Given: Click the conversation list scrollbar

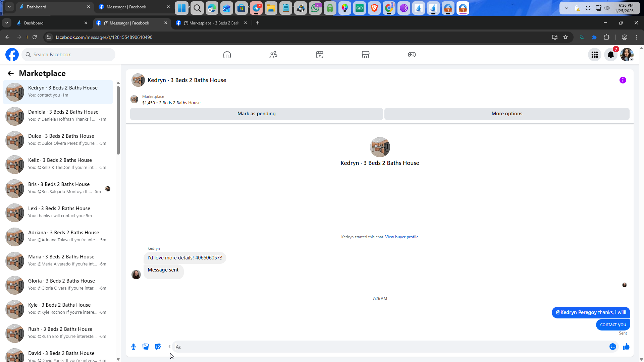Looking at the screenshot, I should pyautogui.click(x=118, y=121).
